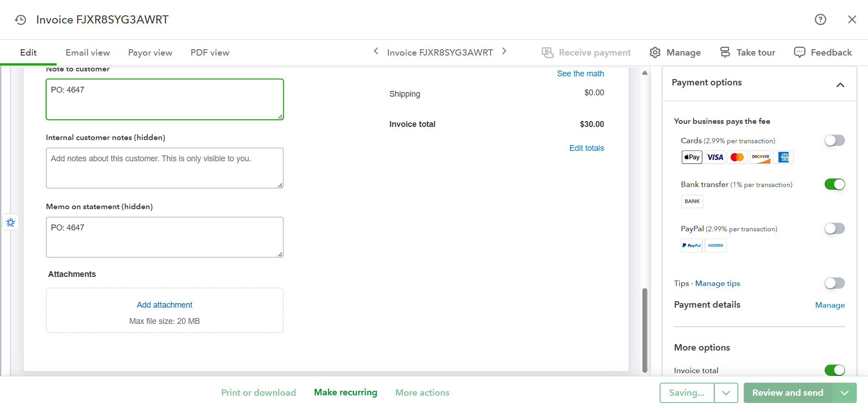This screenshot has width=868, height=412.
Task: Click the Add attachment link
Action: 165,305
